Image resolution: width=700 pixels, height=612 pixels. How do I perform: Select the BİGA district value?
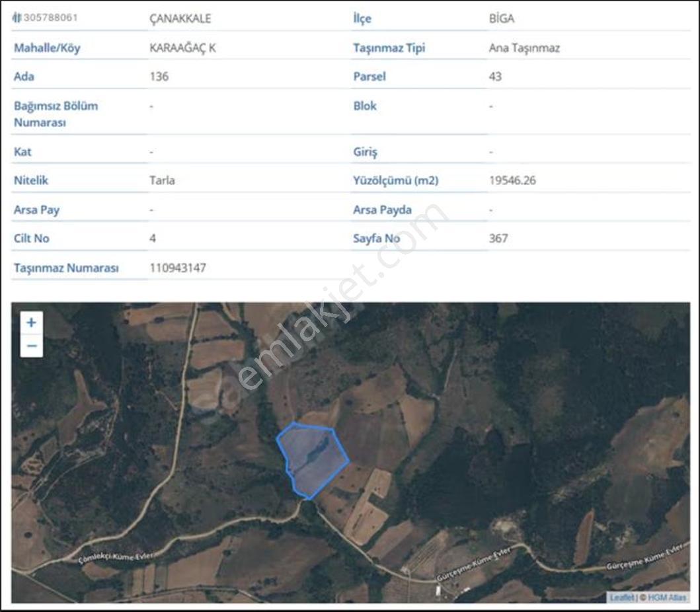502,19
